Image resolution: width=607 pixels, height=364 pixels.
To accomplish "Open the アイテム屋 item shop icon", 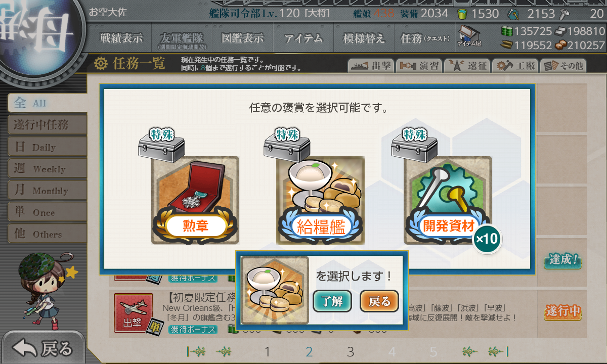I will point(469,36).
